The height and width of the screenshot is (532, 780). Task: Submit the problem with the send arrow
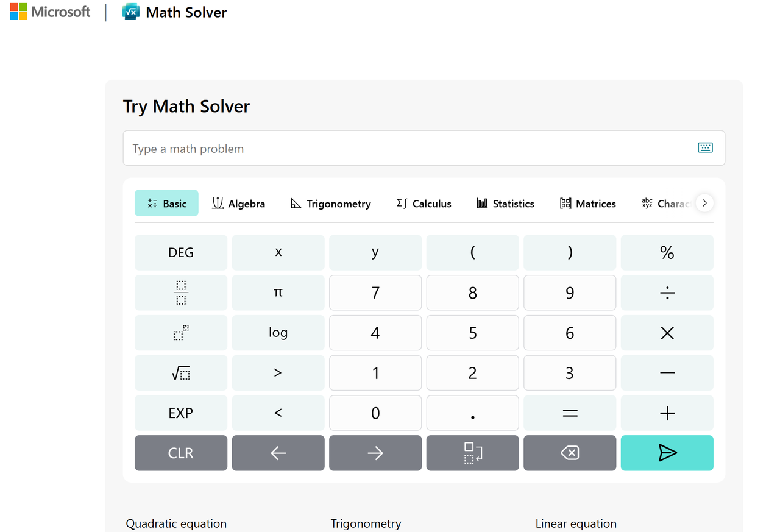coord(667,453)
